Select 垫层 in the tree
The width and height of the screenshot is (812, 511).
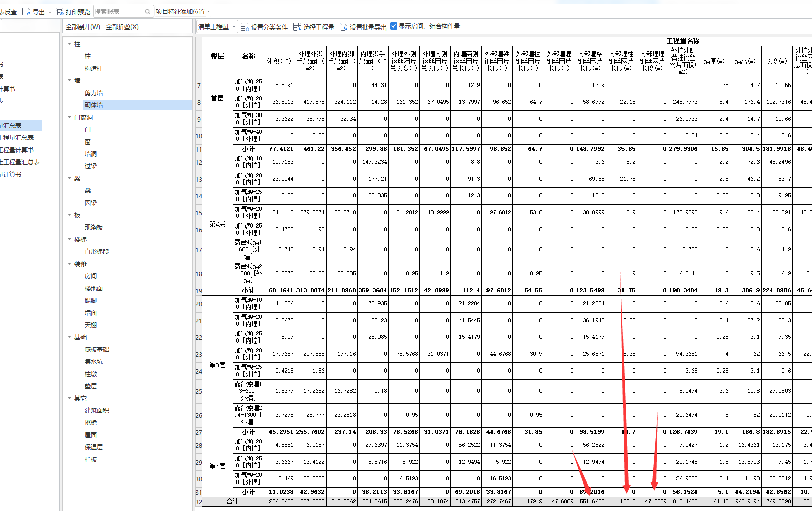coord(91,386)
